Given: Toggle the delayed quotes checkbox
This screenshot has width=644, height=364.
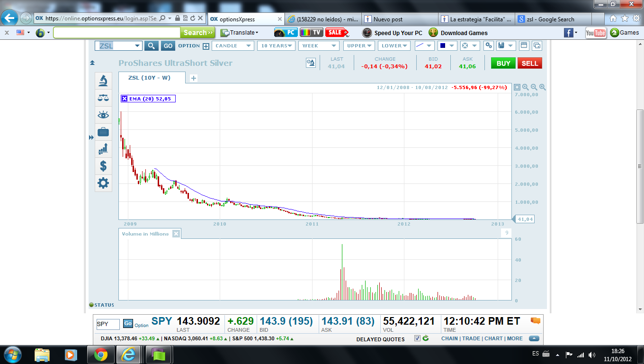Looking at the screenshot, I should click(x=417, y=338).
